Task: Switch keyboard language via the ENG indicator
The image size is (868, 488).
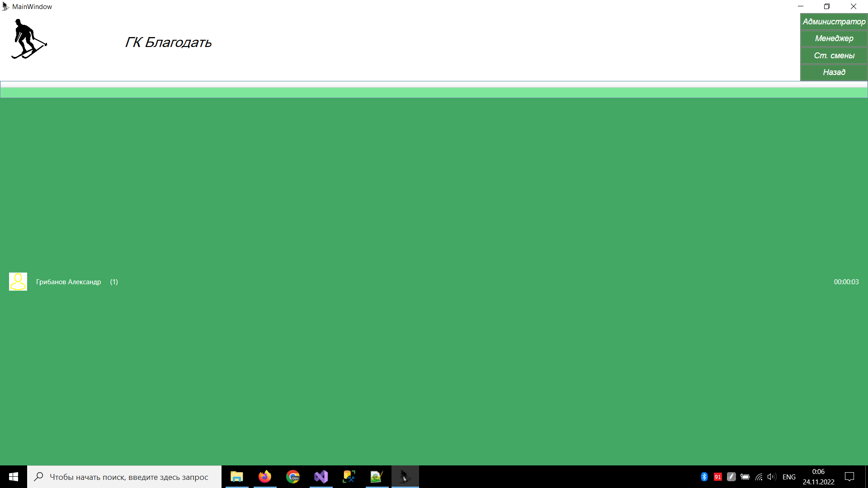Action: [x=789, y=477]
